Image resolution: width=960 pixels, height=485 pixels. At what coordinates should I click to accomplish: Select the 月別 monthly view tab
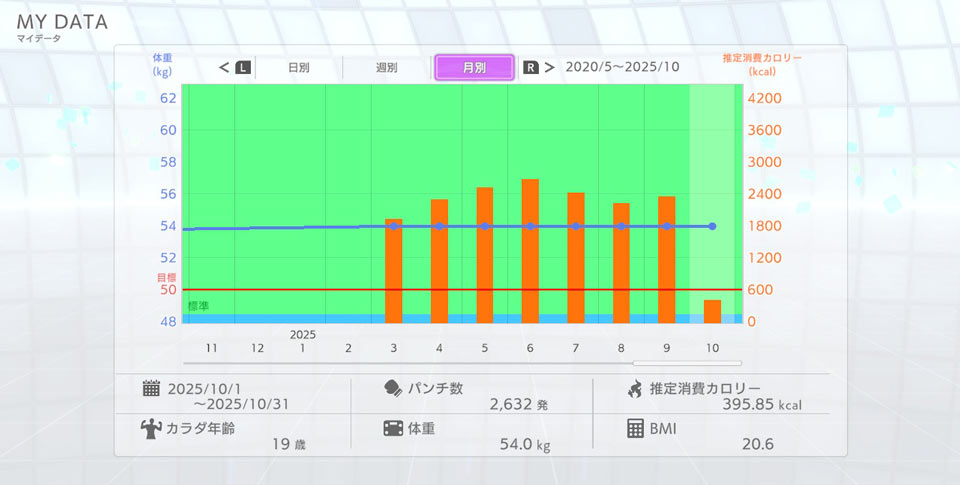474,68
